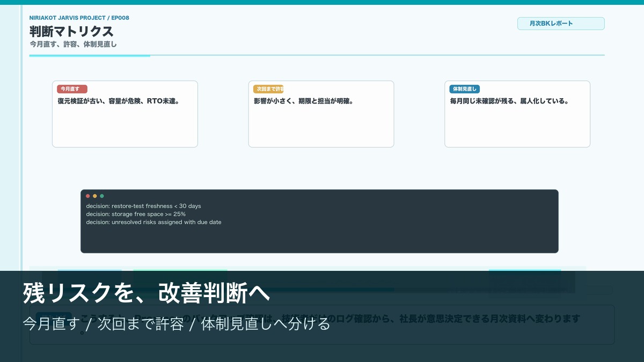Click the restore-test freshness decision line
This screenshot has height=362, width=644.
point(143,206)
